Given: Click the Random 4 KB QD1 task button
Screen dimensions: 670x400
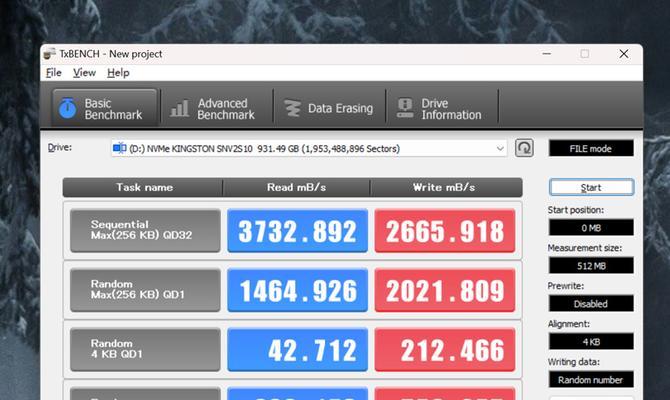Looking at the screenshot, I should pyautogui.click(x=145, y=349).
